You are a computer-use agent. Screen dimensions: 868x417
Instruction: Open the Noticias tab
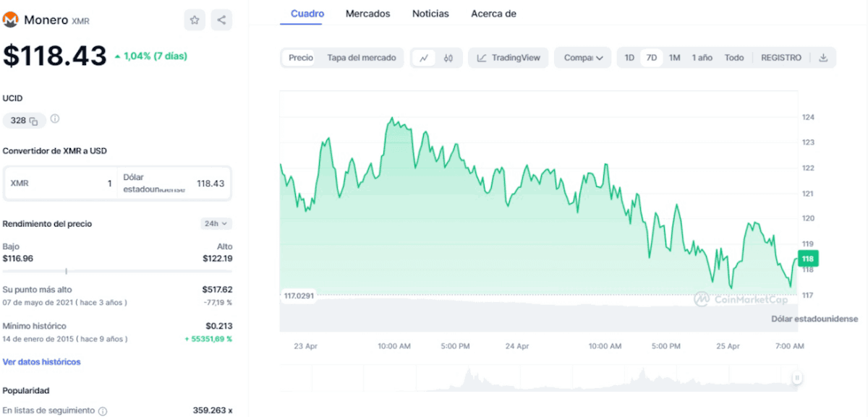pyautogui.click(x=430, y=14)
